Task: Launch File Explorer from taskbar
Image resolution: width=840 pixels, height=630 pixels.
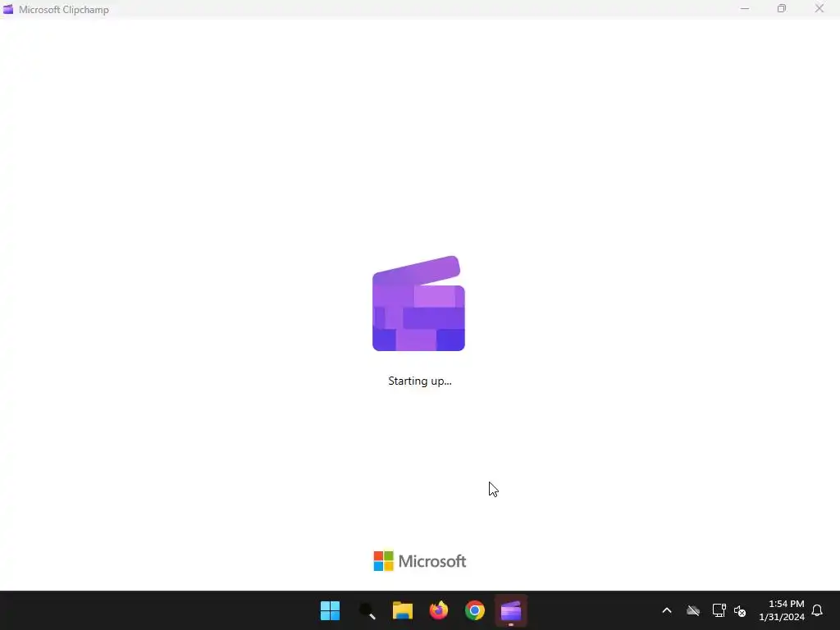Action: coord(402,610)
